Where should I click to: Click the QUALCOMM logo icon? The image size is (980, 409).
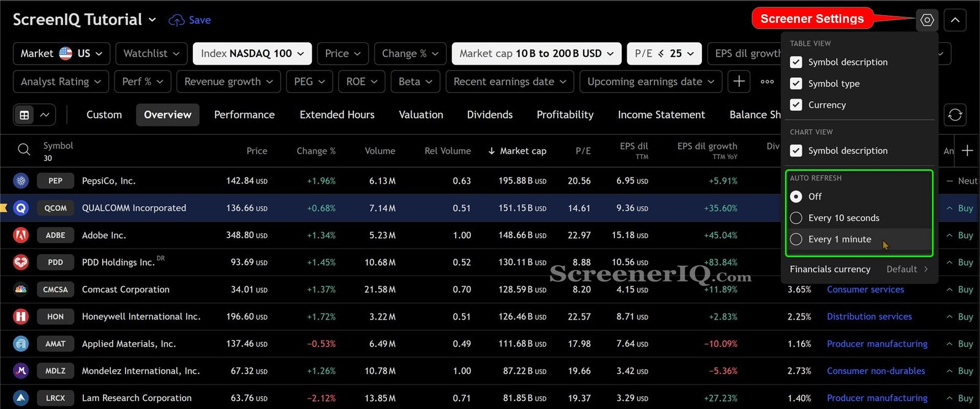[x=21, y=208]
